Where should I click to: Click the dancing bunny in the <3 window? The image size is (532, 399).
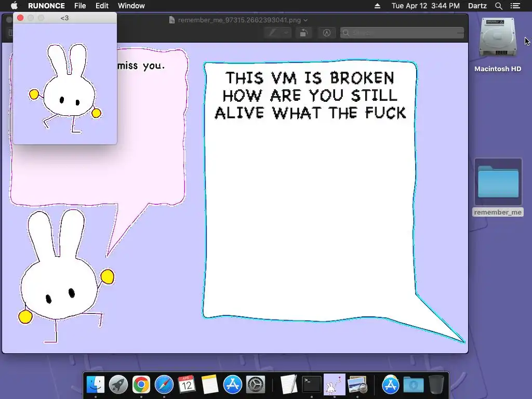[x=65, y=88]
